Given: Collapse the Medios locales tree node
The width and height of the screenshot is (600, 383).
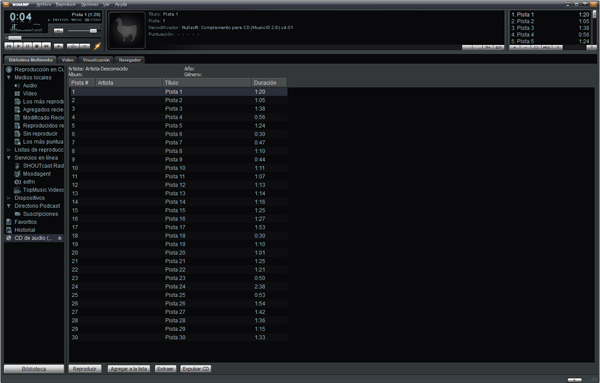Looking at the screenshot, I should pos(8,77).
